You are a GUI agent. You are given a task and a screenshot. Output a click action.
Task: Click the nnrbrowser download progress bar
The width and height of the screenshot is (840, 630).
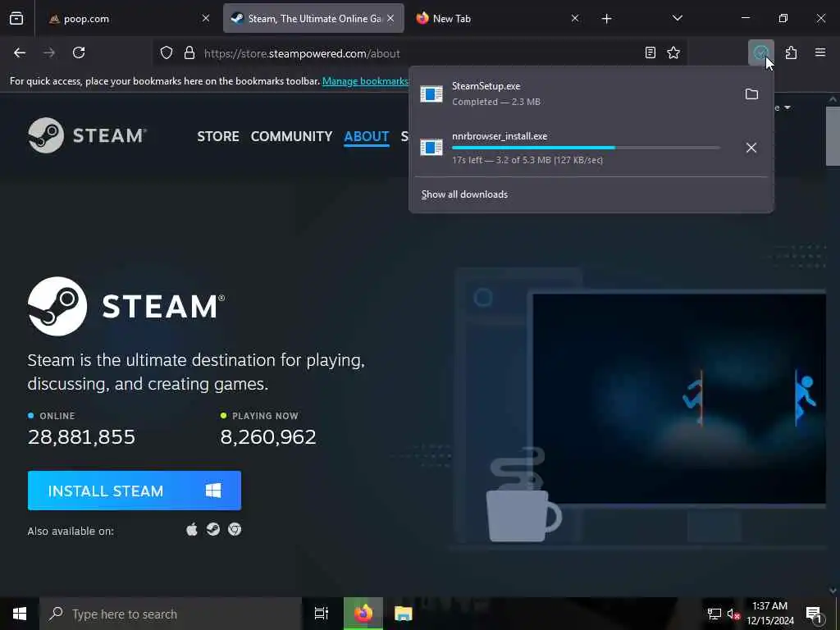586,148
